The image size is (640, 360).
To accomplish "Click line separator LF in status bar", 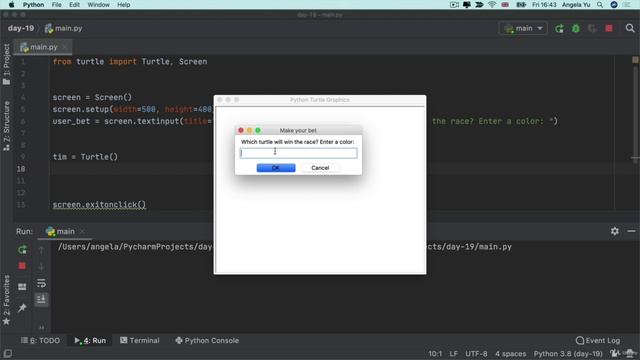I will 453,353.
